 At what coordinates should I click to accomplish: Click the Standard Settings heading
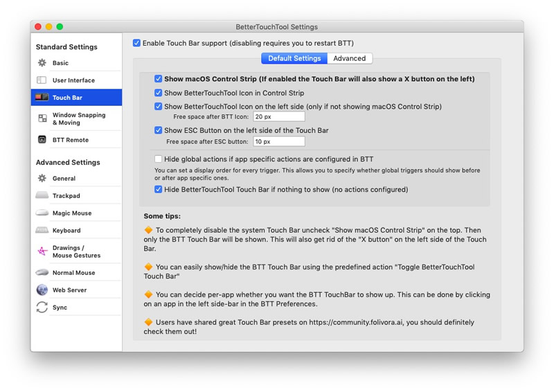click(x=66, y=46)
